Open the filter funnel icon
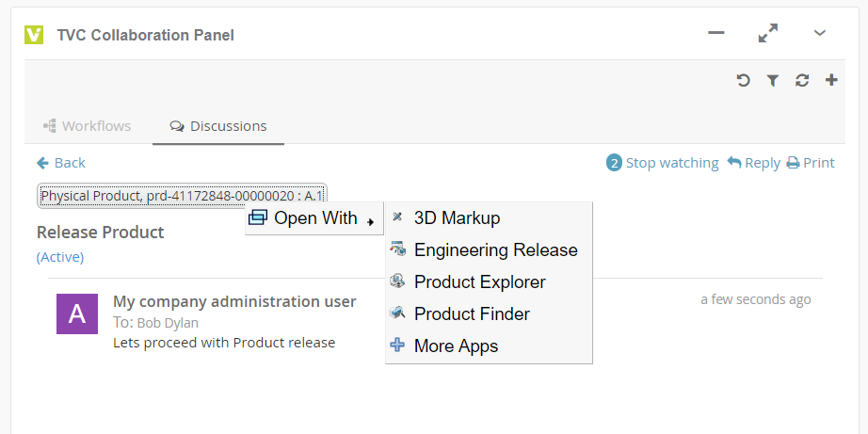The image size is (868, 434). (772, 81)
